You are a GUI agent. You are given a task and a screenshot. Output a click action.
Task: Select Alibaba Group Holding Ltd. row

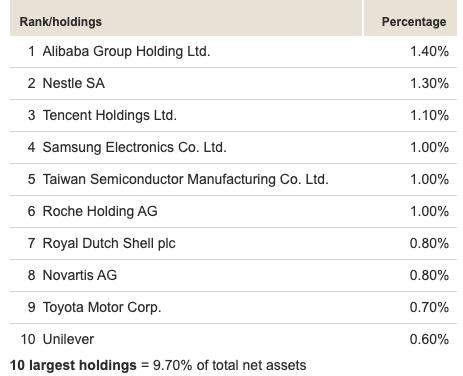(x=233, y=52)
